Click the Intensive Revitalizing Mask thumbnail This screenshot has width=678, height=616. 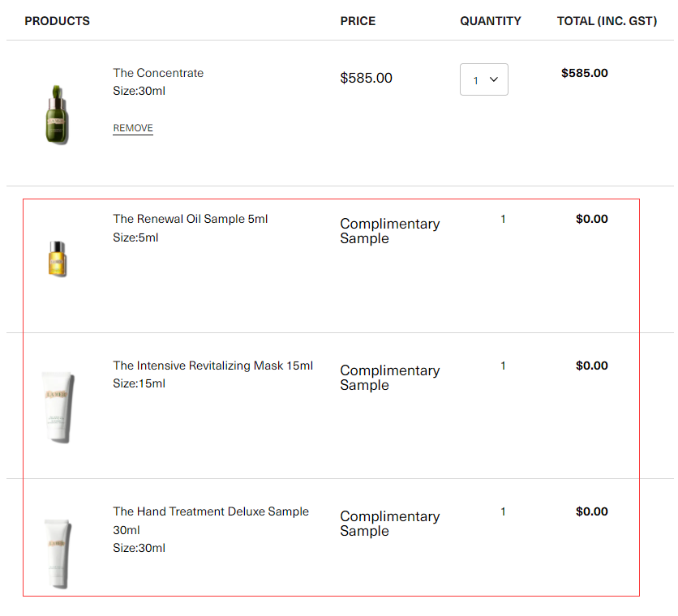coord(58,407)
